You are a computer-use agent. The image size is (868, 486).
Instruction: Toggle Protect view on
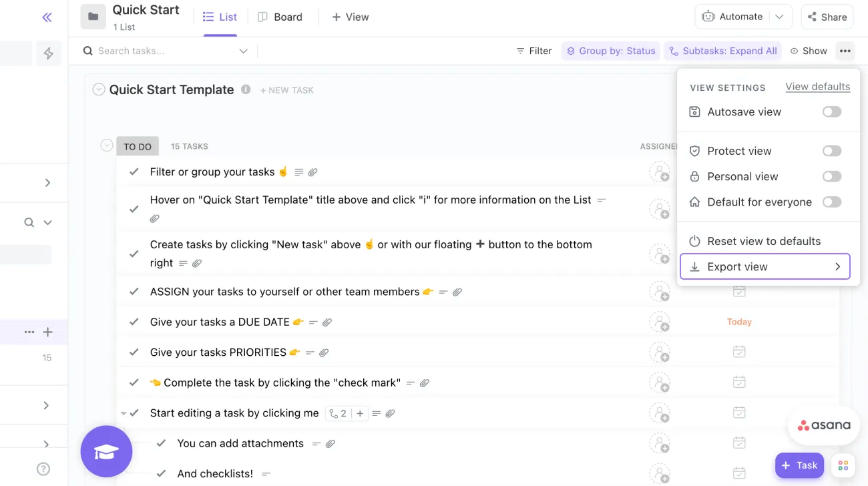pos(831,150)
